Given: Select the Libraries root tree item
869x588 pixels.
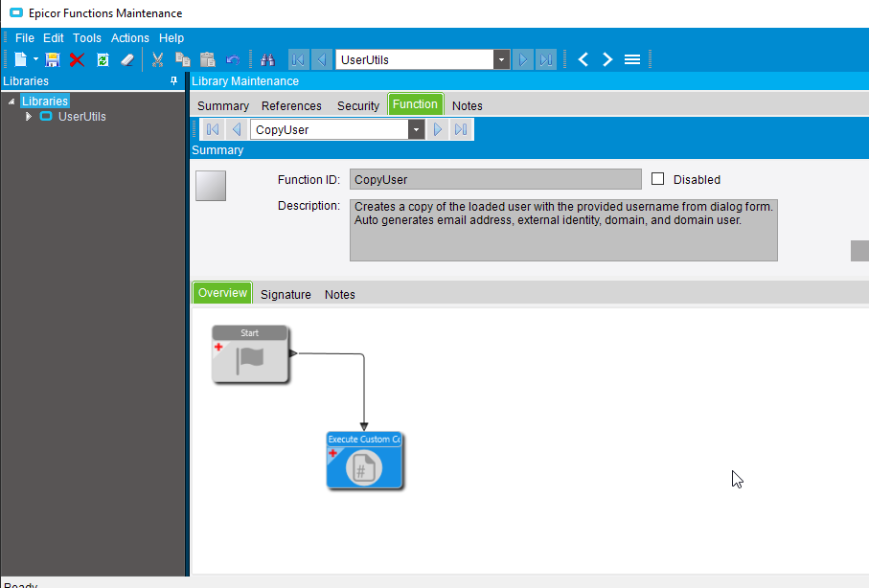Looking at the screenshot, I should point(45,101).
